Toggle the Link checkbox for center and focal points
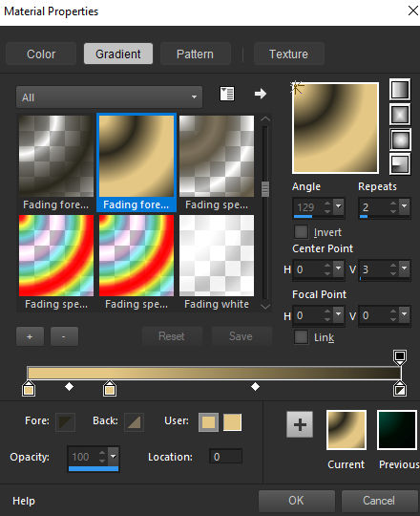The width and height of the screenshot is (420, 516). point(301,337)
